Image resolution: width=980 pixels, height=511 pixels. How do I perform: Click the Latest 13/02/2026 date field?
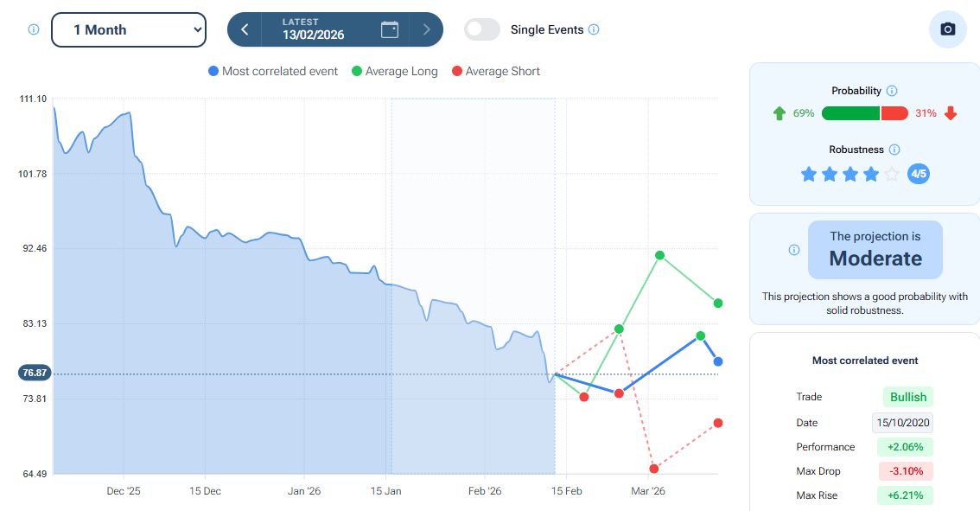(x=313, y=29)
